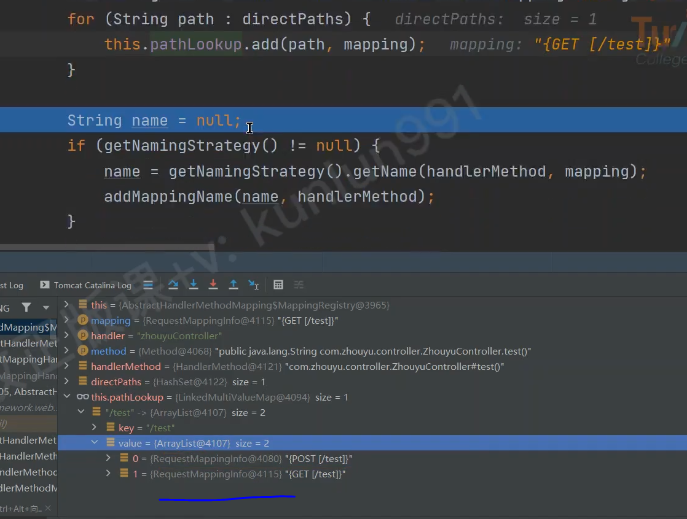Click the parameter icon beside 'handler'
Screen dimensions: 687x519
tap(83, 335)
